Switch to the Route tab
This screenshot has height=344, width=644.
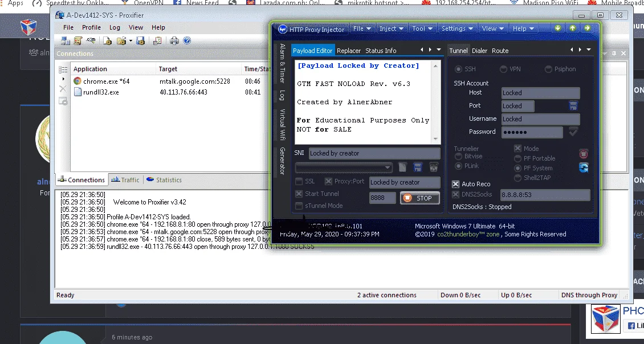coord(500,51)
